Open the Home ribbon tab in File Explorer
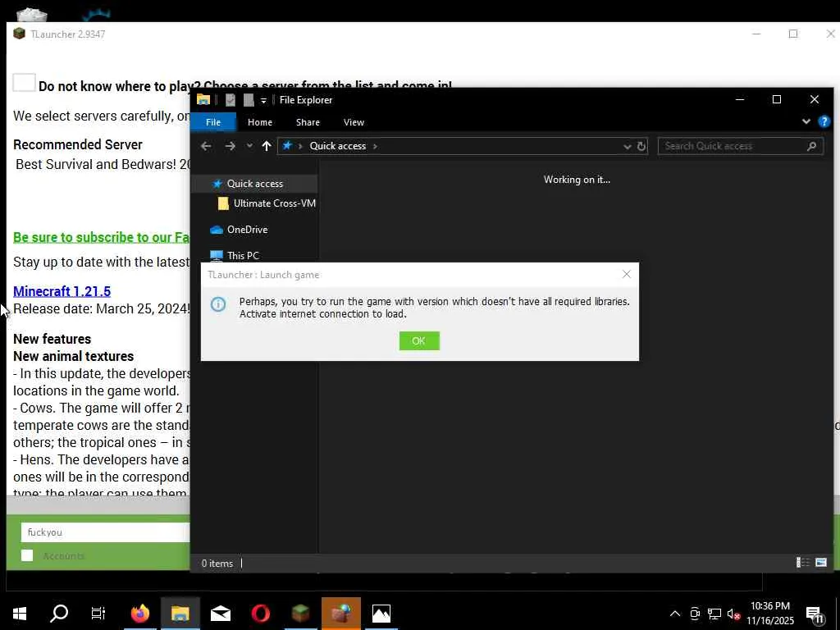 [260, 122]
